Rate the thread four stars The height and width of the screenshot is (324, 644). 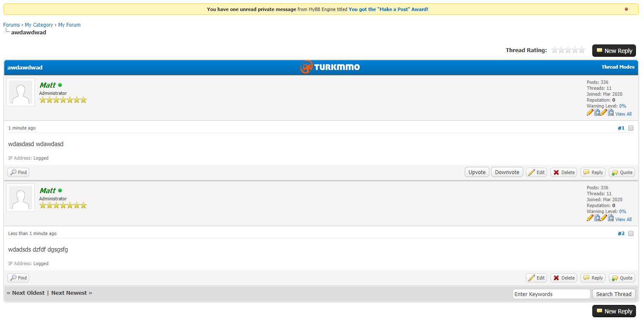[x=575, y=50]
